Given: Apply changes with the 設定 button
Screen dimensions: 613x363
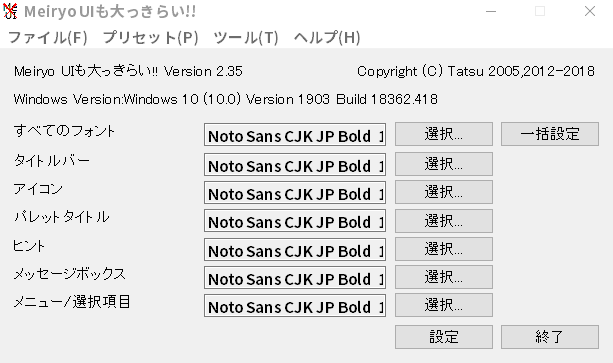Looking at the screenshot, I should 444,337.
